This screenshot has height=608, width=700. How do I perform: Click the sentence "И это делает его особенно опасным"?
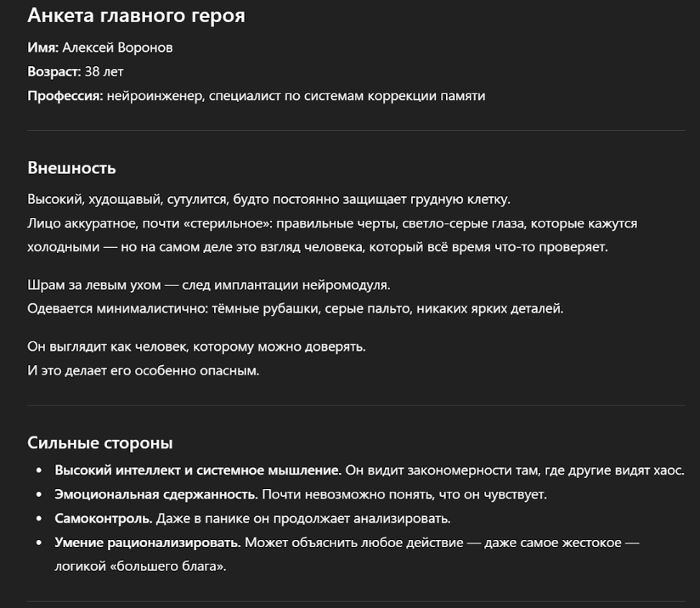pos(143,370)
